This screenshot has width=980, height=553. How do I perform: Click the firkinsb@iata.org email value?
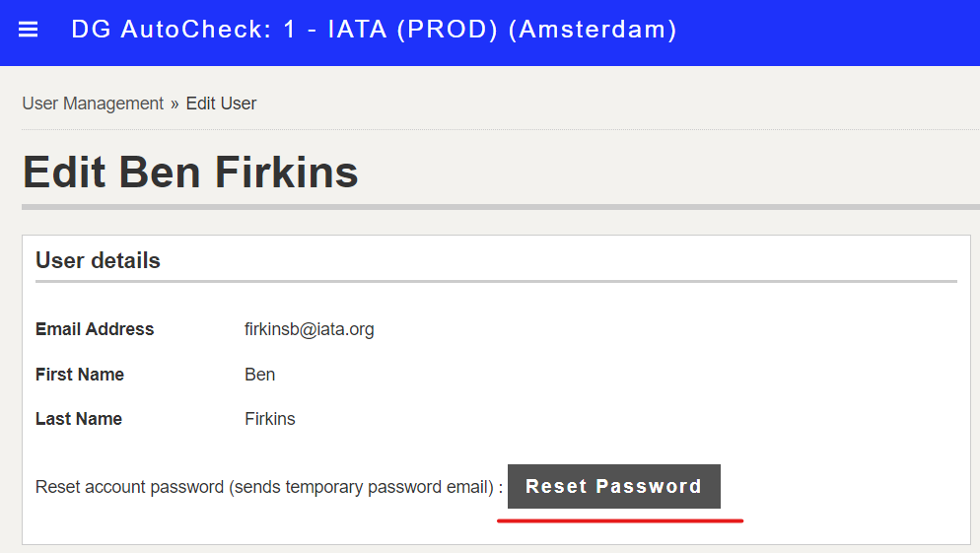310,329
